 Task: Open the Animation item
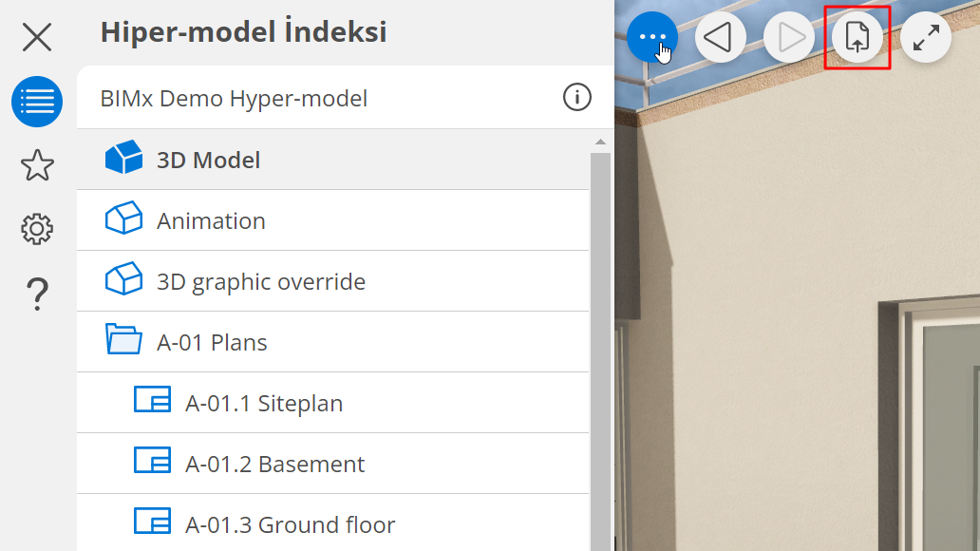point(211,220)
